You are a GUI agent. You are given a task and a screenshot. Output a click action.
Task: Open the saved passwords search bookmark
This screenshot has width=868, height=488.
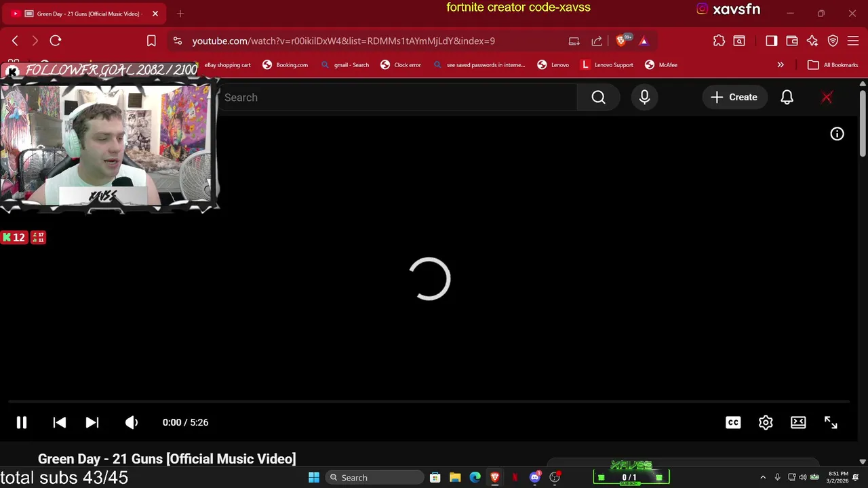point(479,65)
